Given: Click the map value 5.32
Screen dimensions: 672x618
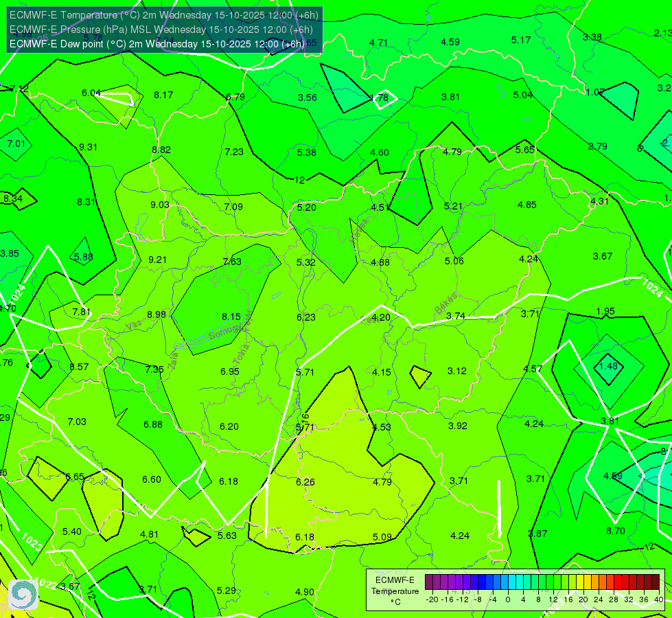Looking at the screenshot, I should (x=305, y=262).
